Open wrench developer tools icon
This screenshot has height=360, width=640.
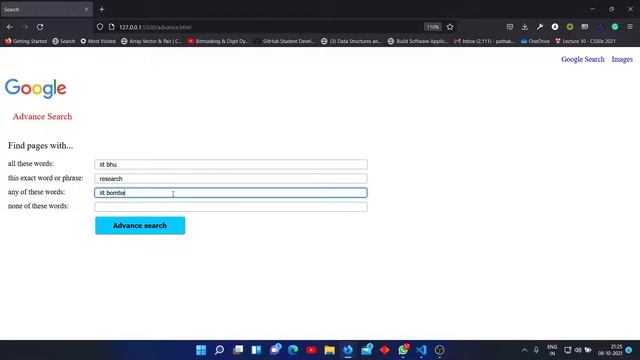tap(540, 27)
